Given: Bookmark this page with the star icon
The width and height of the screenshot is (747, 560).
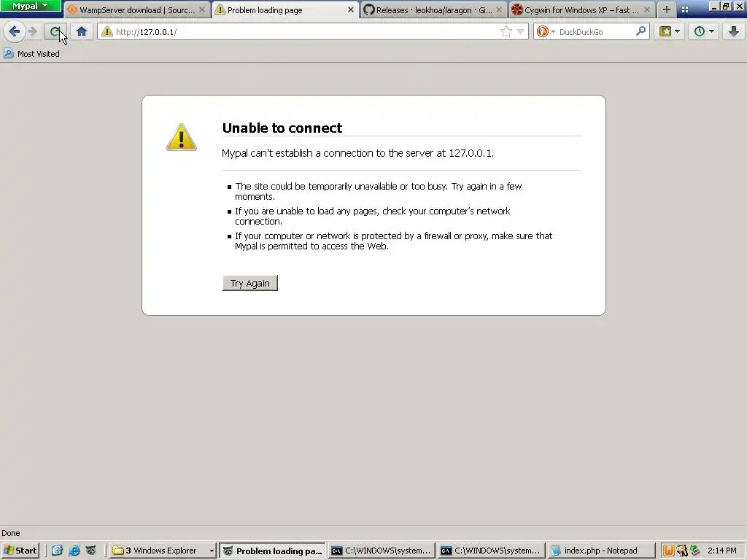Looking at the screenshot, I should [506, 32].
